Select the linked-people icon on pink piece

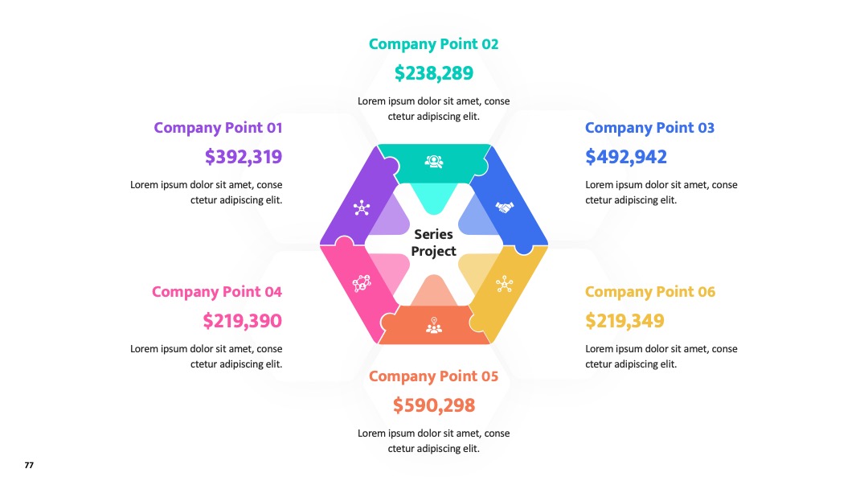[362, 283]
